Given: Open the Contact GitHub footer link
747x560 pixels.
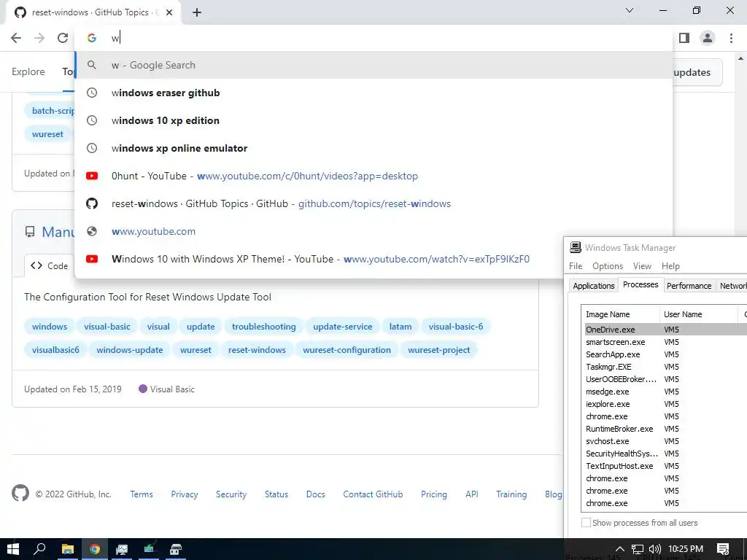Looking at the screenshot, I should tap(373, 494).
